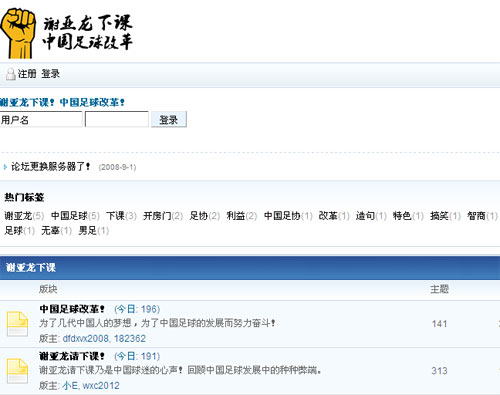The image size is (500, 395).
Task: Open moderator wxc2012 profile
Action: [x=101, y=386]
